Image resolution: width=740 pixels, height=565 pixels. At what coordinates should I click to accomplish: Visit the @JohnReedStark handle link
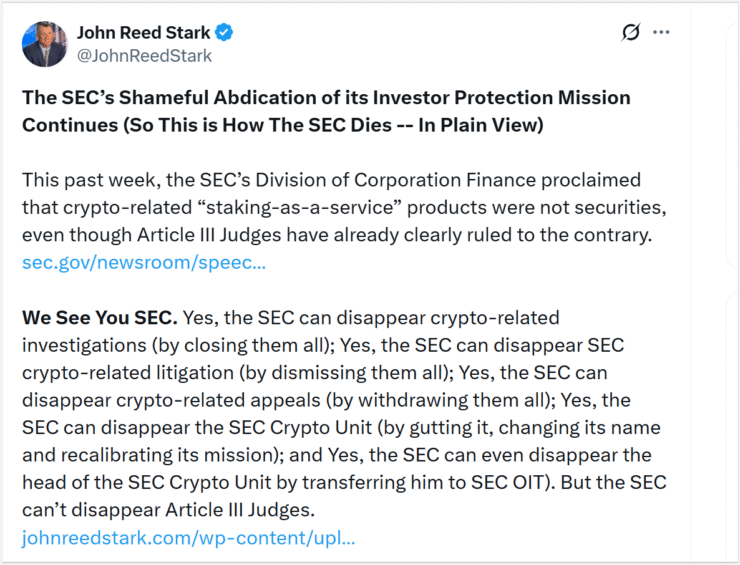tap(144, 56)
